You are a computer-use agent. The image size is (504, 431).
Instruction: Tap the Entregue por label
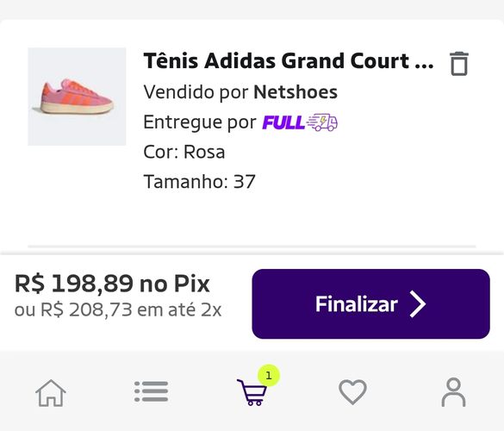coord(200,122)
